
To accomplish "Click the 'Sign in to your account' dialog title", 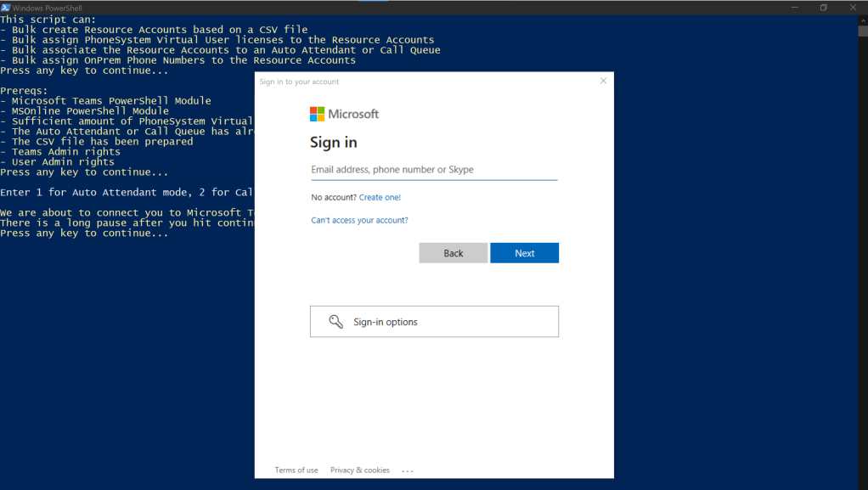I will pyautogui.click(x=299, y=82).
